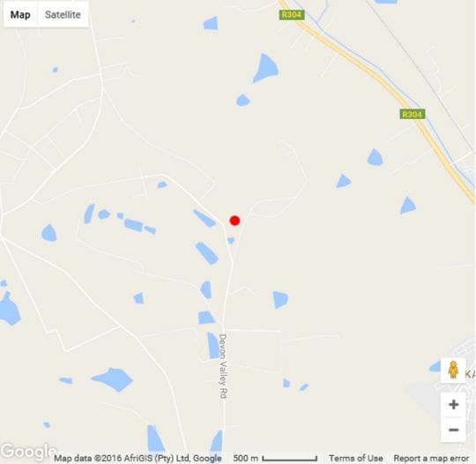Open the Terms of Use link

356,458
